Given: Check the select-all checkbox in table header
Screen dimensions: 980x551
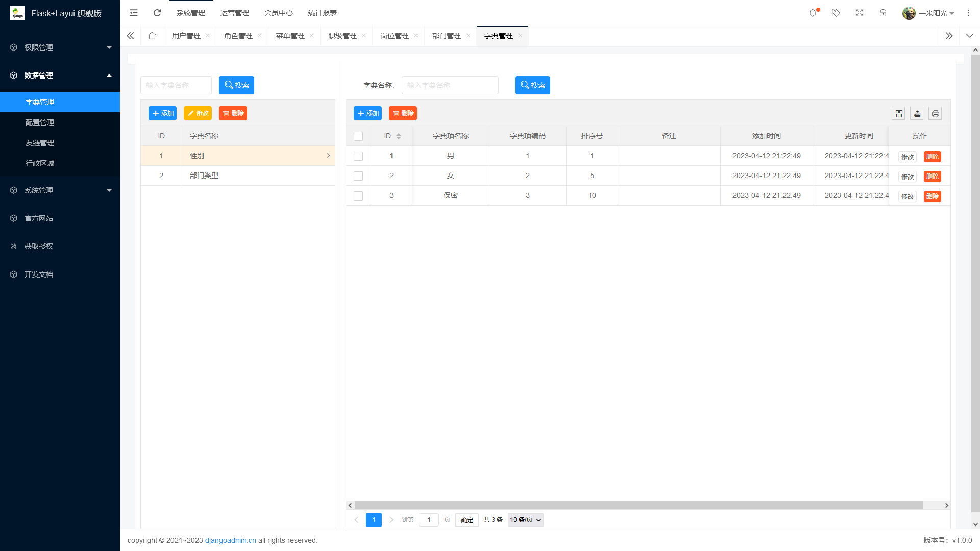Looking at the screenshot, I should coord(358,136).
